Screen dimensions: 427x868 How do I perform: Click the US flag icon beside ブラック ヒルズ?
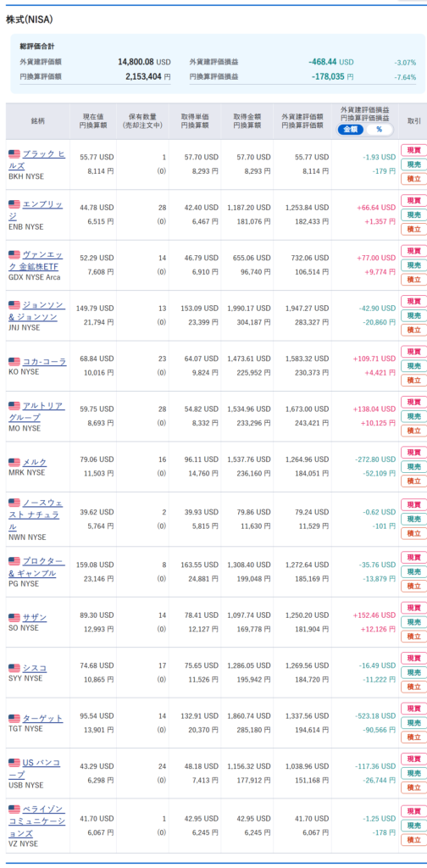click(x=14, y=154)
